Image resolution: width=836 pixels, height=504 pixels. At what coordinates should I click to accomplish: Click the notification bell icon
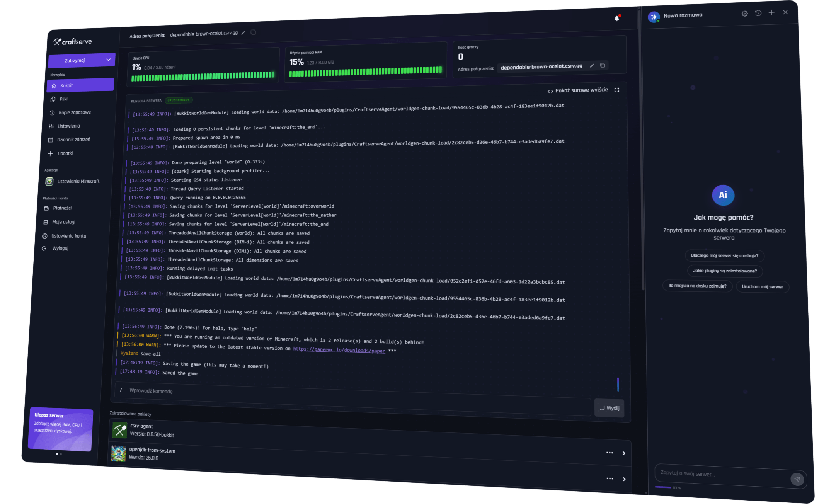617,18
